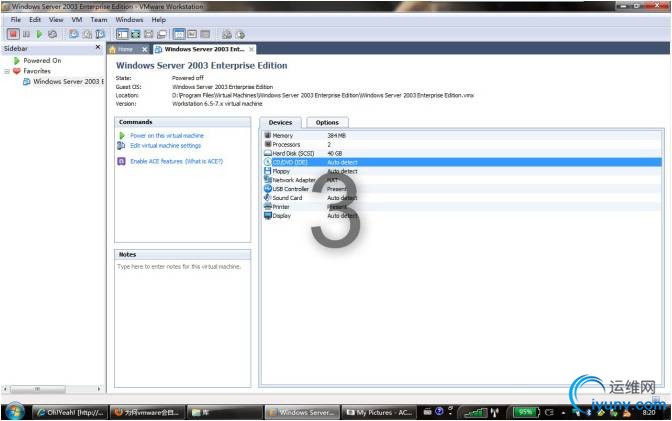This screenshot has width=672, height=421.
Task: Select Powered On in the sidebar
Action: coord(42,60)
